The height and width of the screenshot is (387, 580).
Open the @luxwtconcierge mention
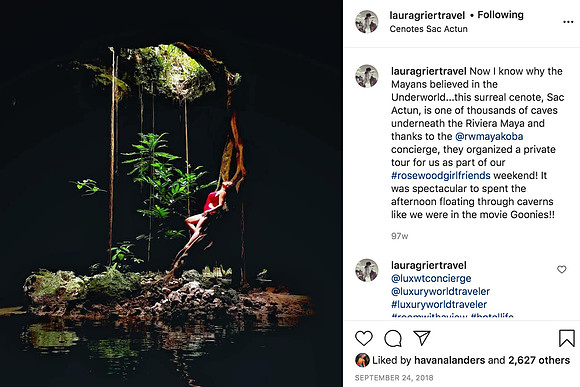pyautogui.click(x=431, y=278)
